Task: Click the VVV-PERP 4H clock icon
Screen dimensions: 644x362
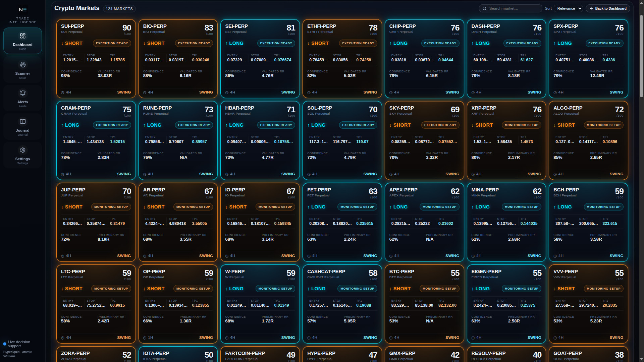Action: pyautogui.click(x=555, y=338)
